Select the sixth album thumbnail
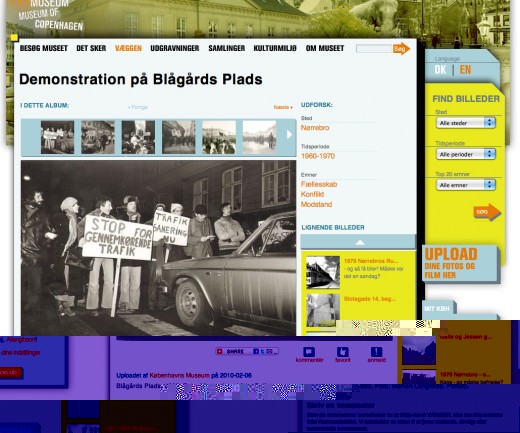Screen dimensions: 520x433 (259, 137)
